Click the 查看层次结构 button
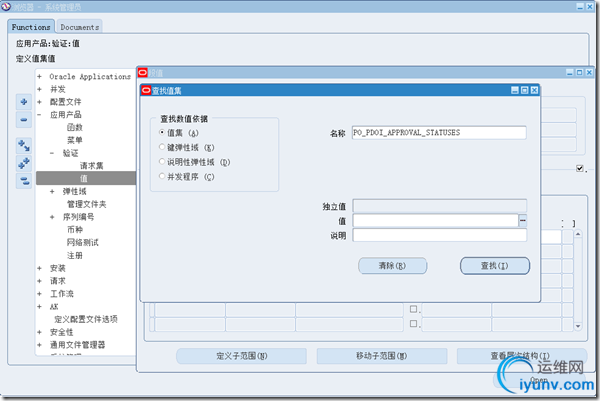This screenshot has height=401, width=600. click(522, 356)
